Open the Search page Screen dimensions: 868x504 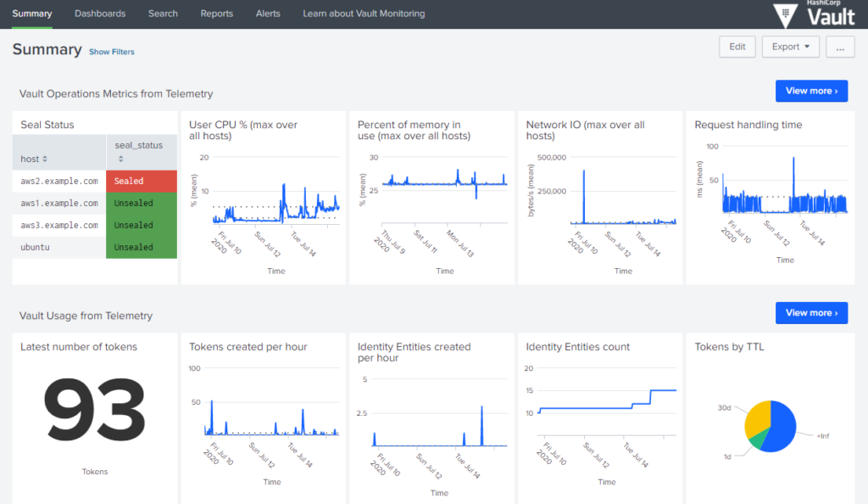pyautogui.click(x=163, y=14)
